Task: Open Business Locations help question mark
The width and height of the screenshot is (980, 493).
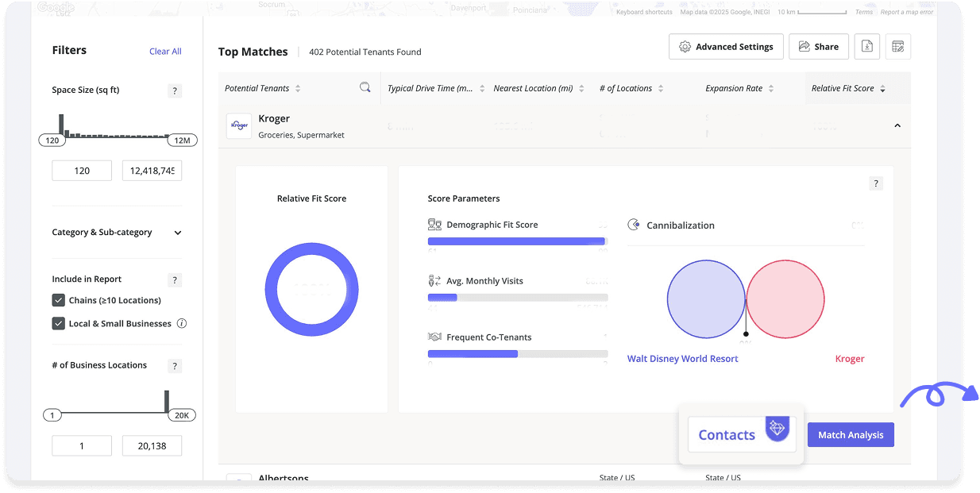Action: 176,366
